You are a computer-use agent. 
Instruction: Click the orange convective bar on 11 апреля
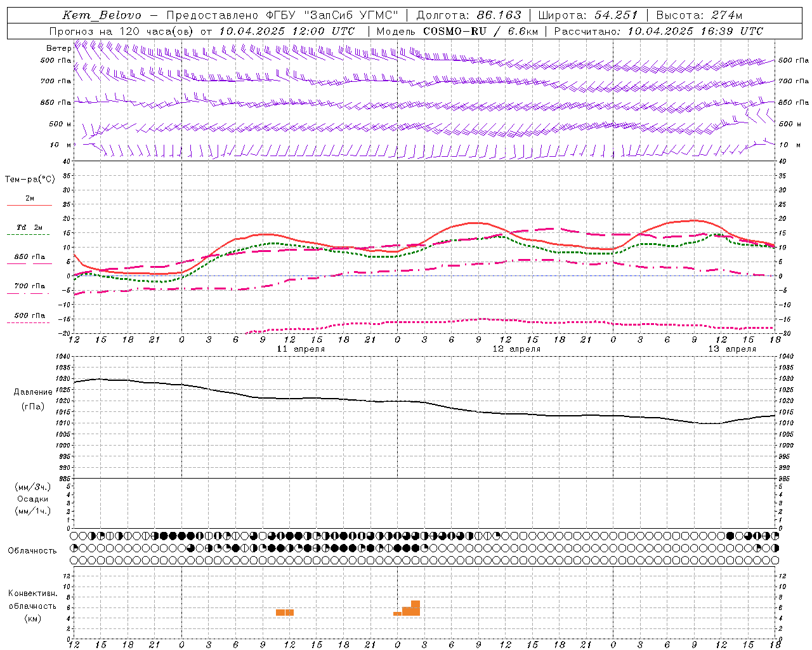(285, 613)
